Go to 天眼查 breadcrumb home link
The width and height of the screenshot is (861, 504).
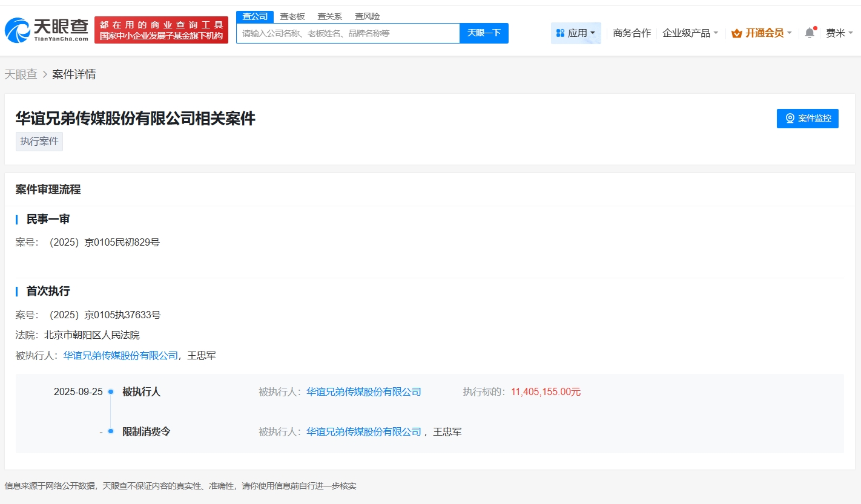[x=21, y=74]
